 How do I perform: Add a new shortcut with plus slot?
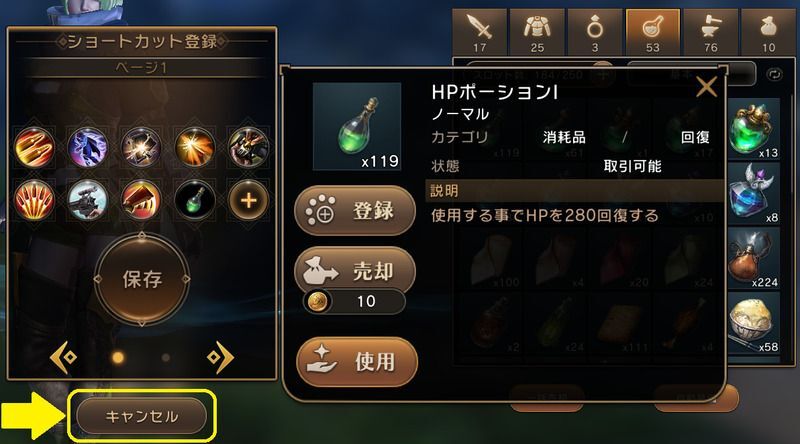(x=248, y=200)
